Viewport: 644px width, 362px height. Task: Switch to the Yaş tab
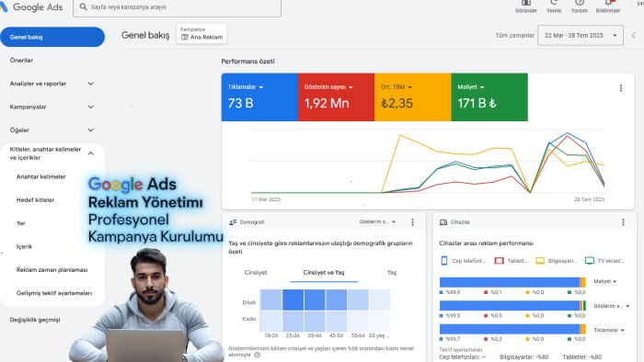[391, 272]
